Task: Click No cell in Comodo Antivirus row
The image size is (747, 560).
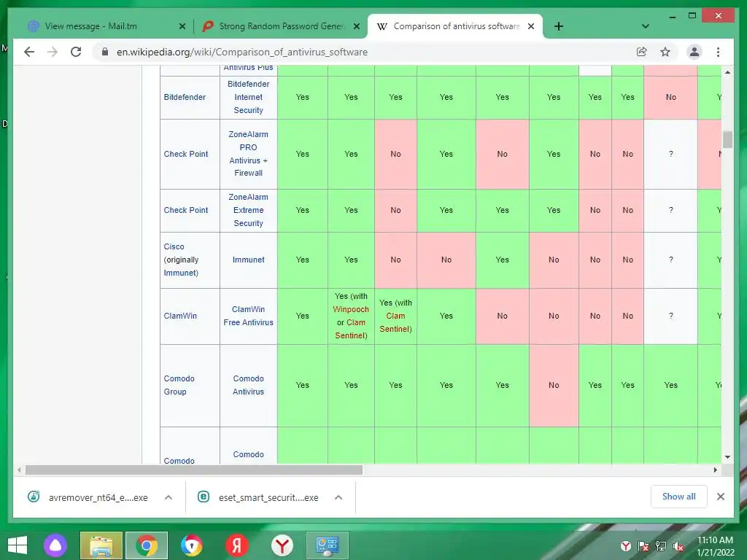Action: [554, 385]
